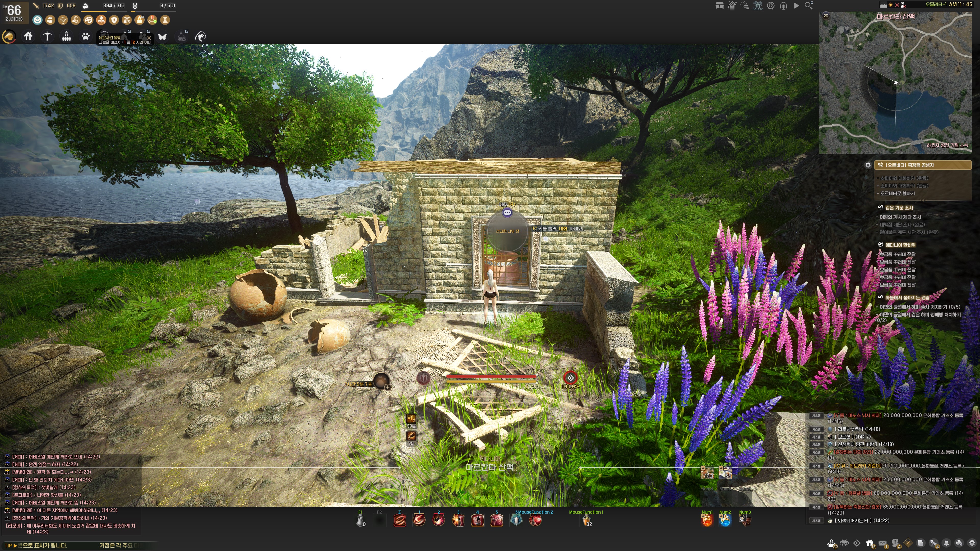Click the backpack inventory buff icon
The image size is (980, 551).
[x=50, y=20]
